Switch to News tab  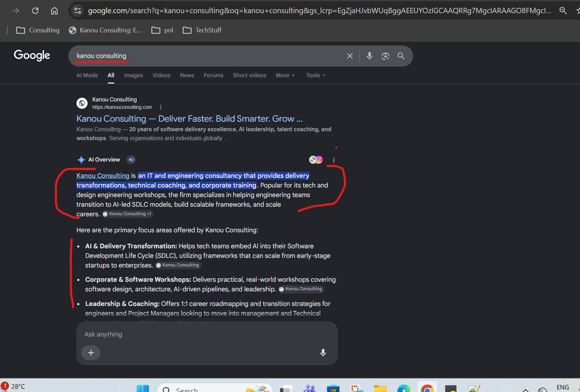pyautogui.click(x=187, y=75)
